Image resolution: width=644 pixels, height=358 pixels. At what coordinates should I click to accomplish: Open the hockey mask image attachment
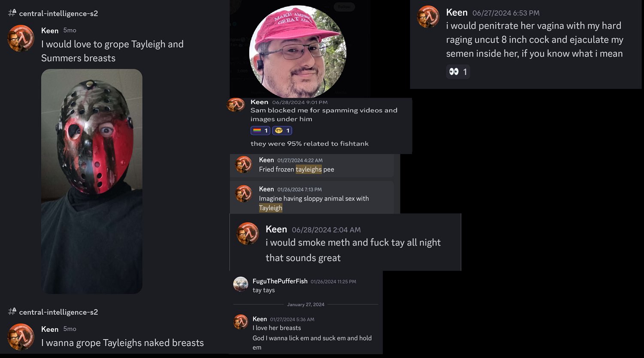[x=92, y=181]
